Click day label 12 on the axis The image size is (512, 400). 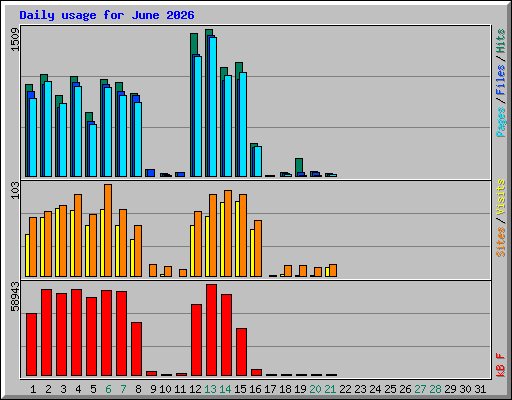(195, 389)
